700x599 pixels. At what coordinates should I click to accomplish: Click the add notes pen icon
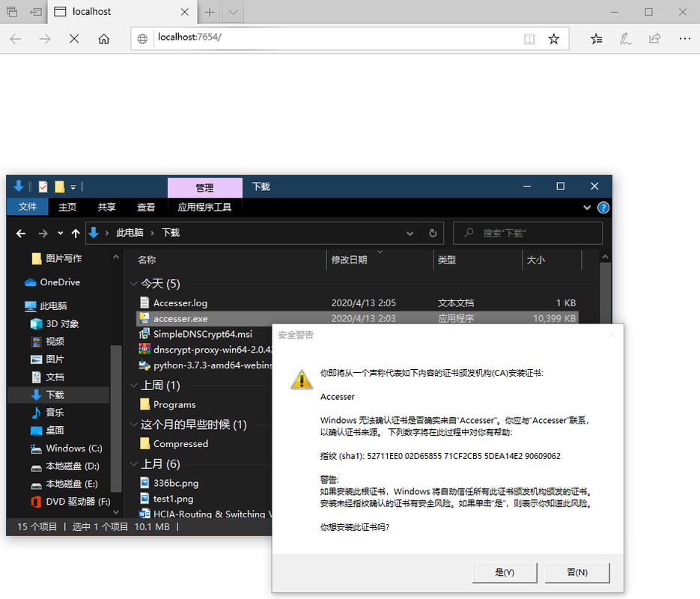tap(625, 39)
